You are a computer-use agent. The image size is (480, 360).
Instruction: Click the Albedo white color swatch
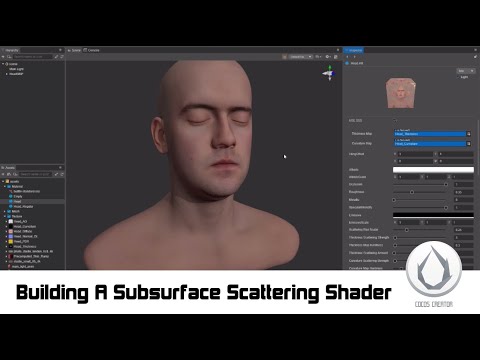point(433,170)
